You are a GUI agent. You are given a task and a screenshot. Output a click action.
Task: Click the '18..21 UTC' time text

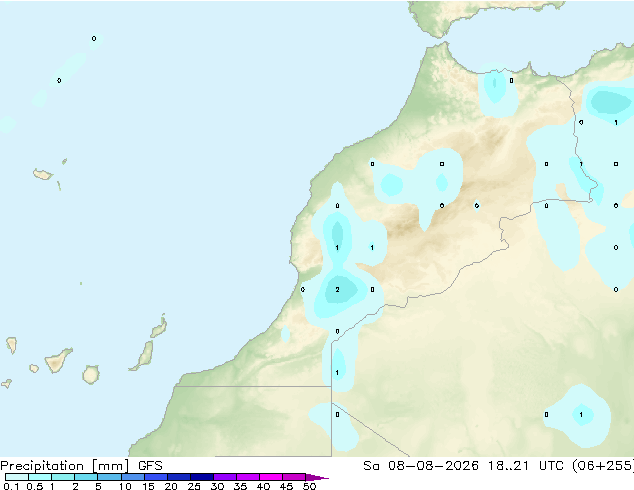525,466
